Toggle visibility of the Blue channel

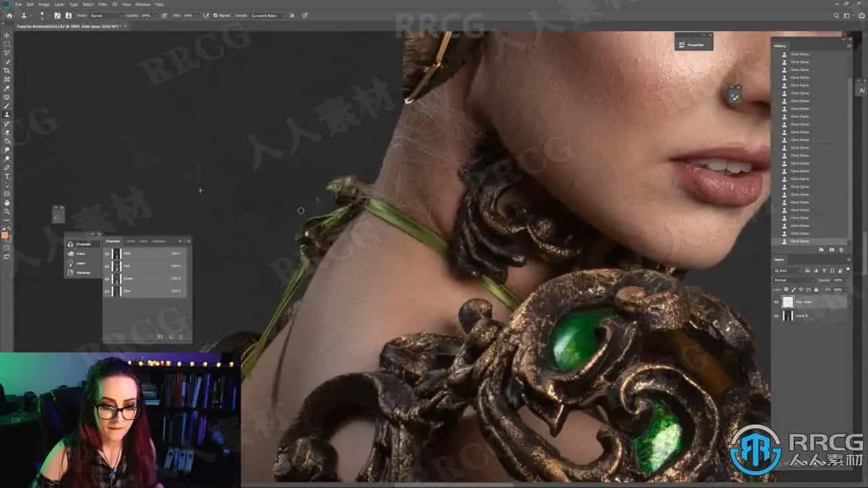(106, 291)
